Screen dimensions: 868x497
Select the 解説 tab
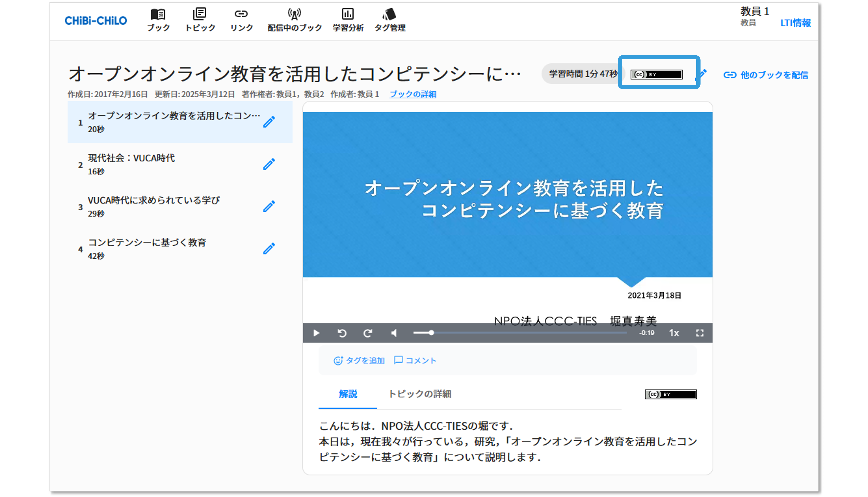348,394
